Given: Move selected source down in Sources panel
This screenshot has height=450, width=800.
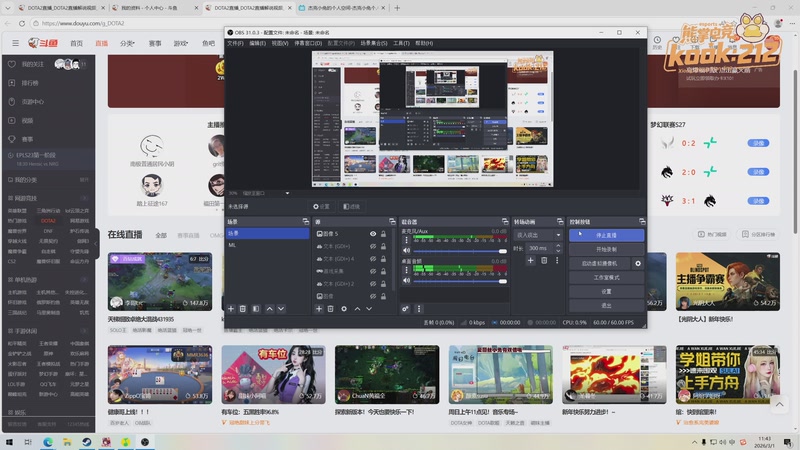Looking at the screenshot, I should pyautogui.click(x=369, y=309).
